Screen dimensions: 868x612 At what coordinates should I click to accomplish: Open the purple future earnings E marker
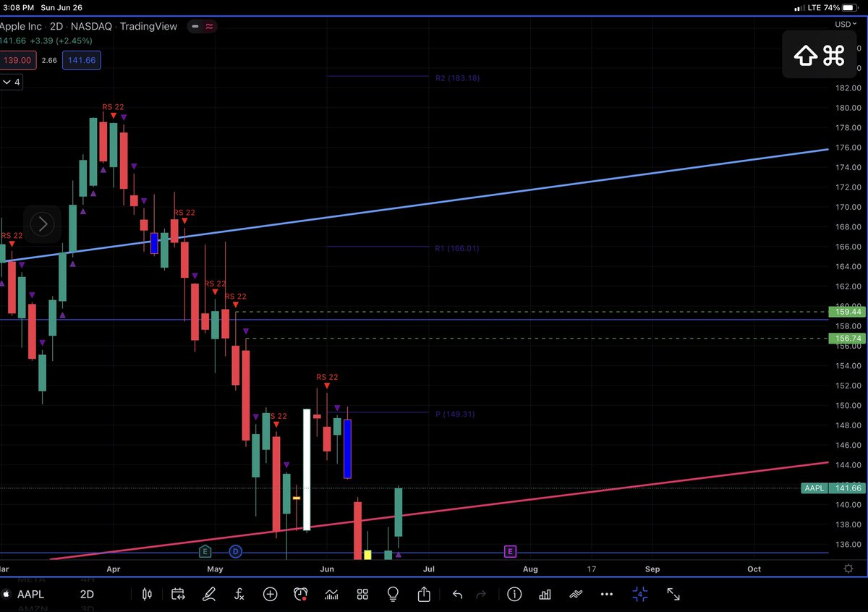click(x=510, y=552)
